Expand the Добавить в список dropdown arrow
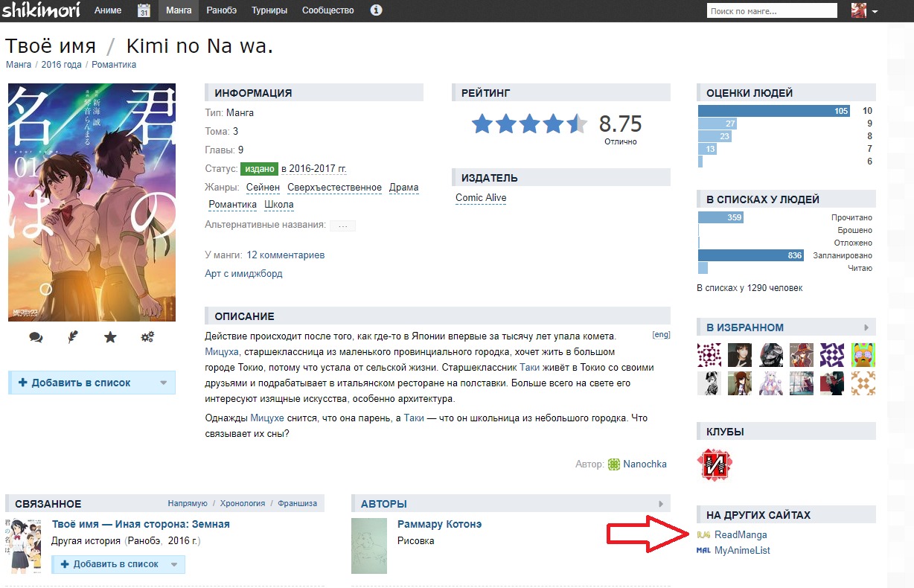The image size is (914, 588). [164, 383]
